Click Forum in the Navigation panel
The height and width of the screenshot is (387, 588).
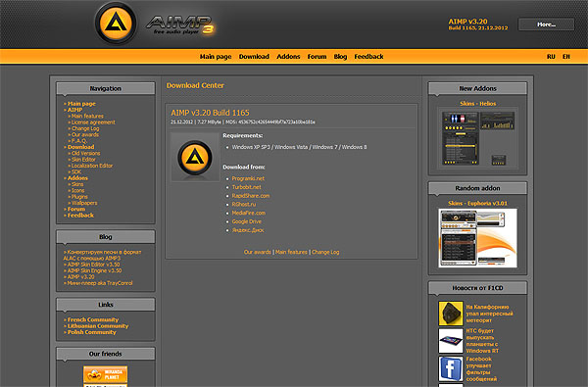[x=76, y=209]
